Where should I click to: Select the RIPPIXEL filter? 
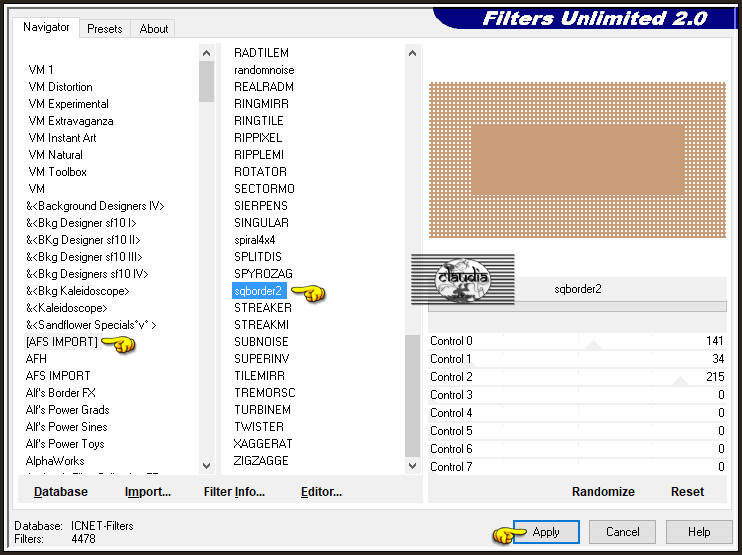pyautogui.click(x=258, y=138)
